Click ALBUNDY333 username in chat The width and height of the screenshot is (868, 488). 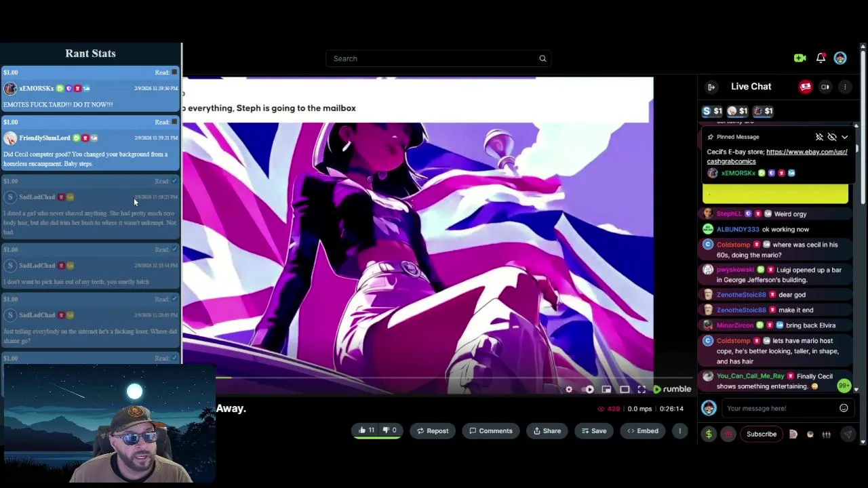point(738,230)
